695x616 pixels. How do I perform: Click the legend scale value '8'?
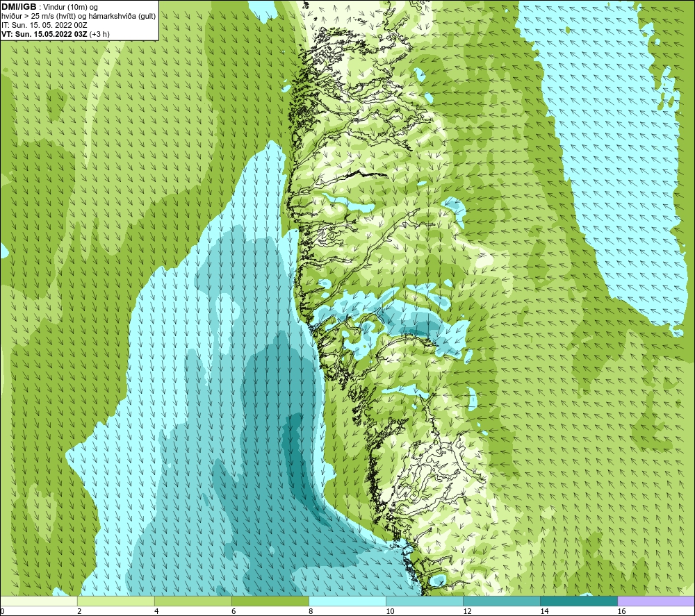(x=311, y=612)
